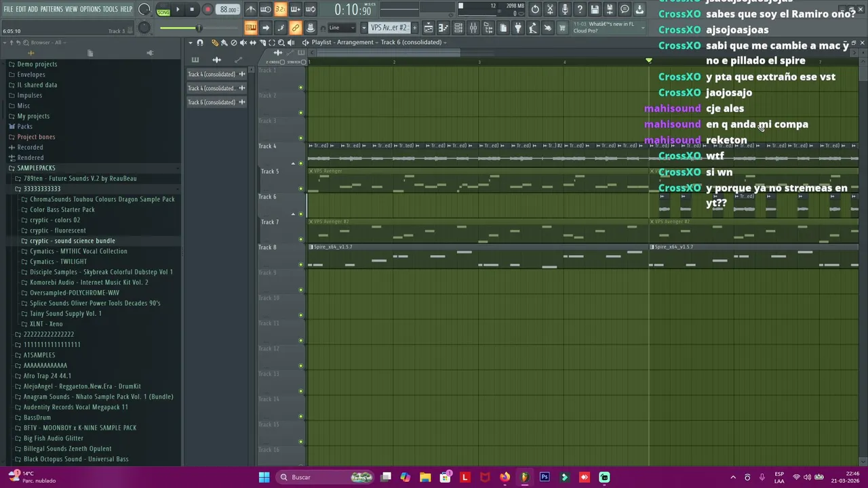The width and height of the screenshot is (868, 488).
Task: Click the taskbar Buscar search box
Action: click(x=325, y=477)
